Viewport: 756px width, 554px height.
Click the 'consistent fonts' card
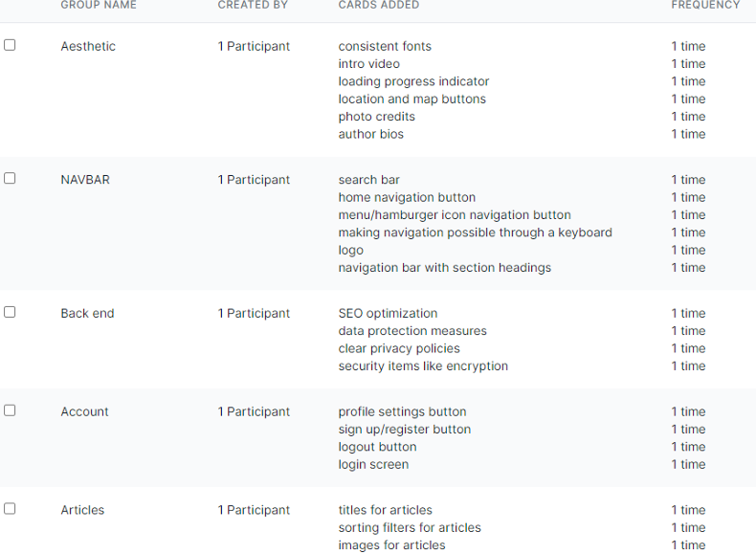385,46
